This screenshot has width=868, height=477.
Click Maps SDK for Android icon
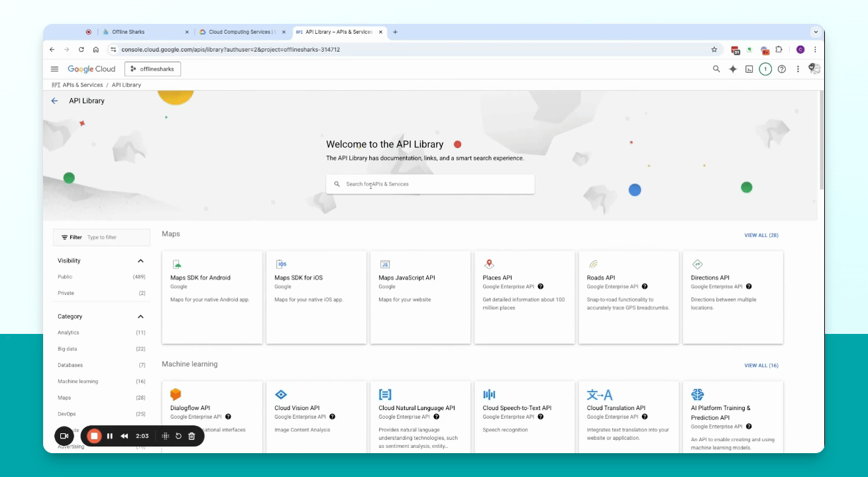tap(176, 264)
